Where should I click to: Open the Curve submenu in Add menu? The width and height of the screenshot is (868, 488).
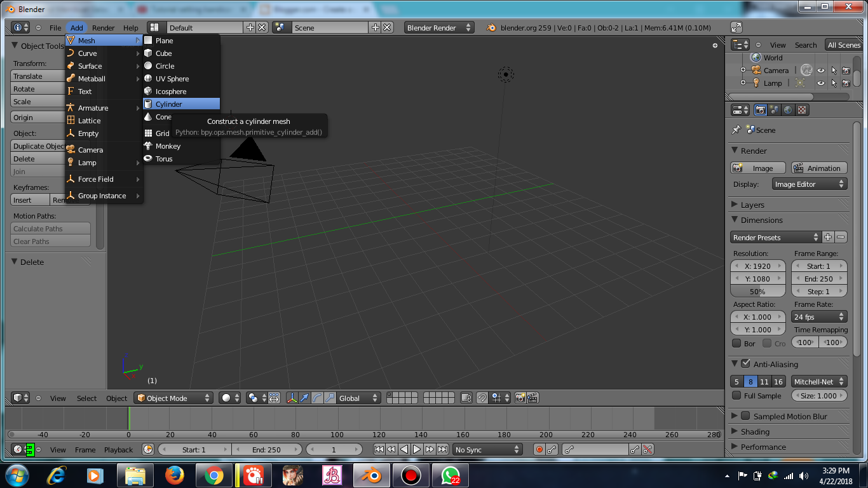104,53
